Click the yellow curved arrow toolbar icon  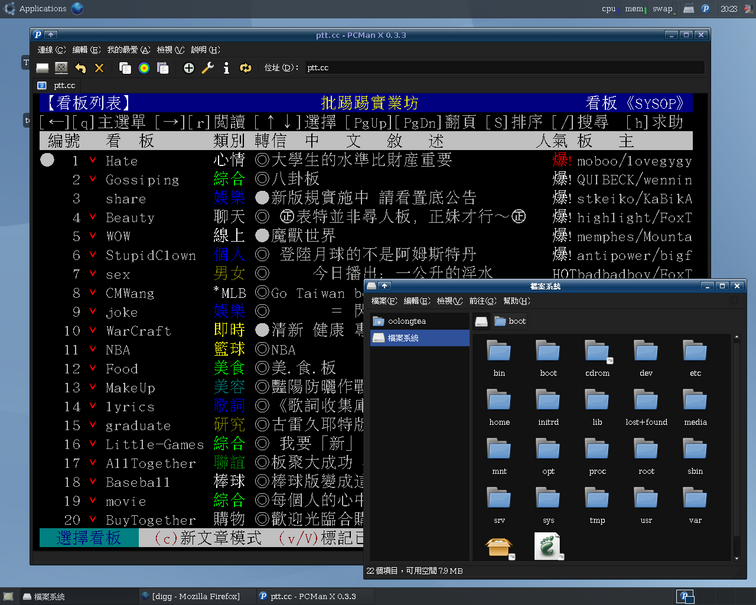[x=81, y=68]
